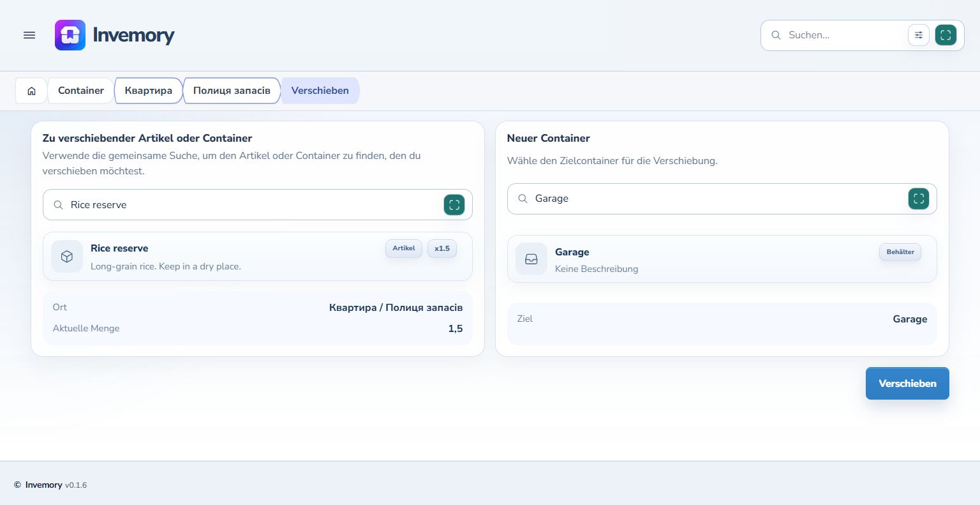Launch scanner from top search bar
This screenshot has height=505, width=980.
[x=946, y=35]
